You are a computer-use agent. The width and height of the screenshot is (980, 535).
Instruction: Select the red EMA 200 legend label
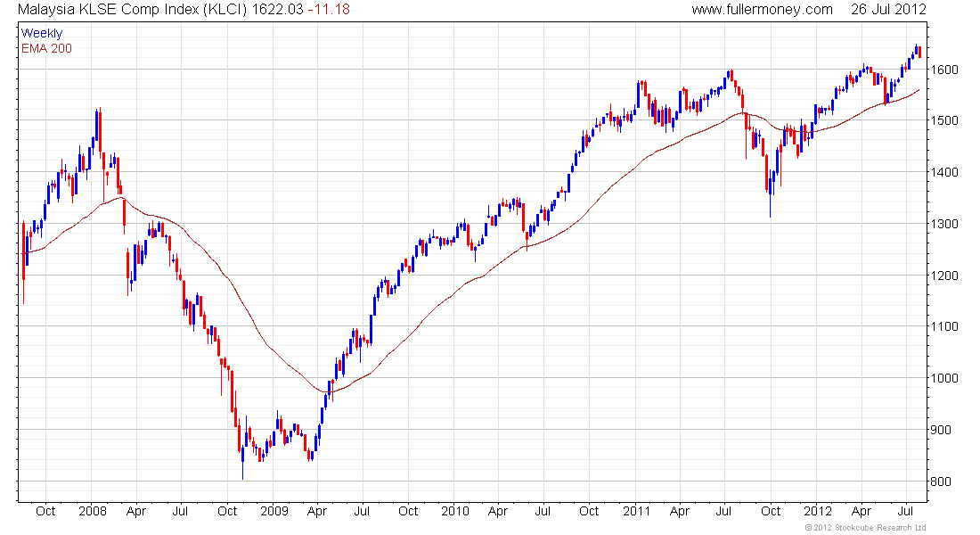tap(46, 49)
